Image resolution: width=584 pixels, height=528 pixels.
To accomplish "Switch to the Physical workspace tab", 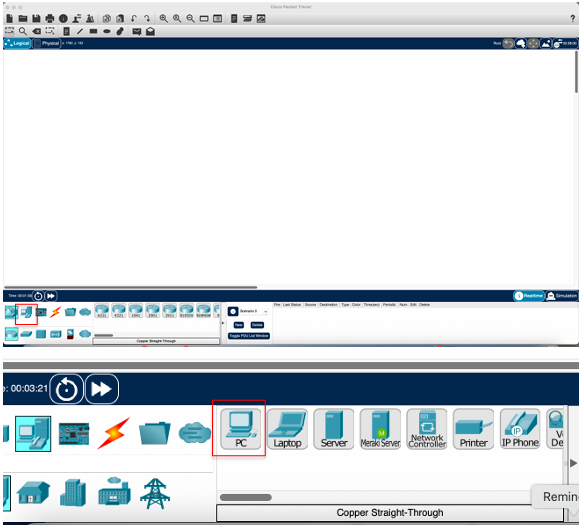I will [x=47, y=43].
